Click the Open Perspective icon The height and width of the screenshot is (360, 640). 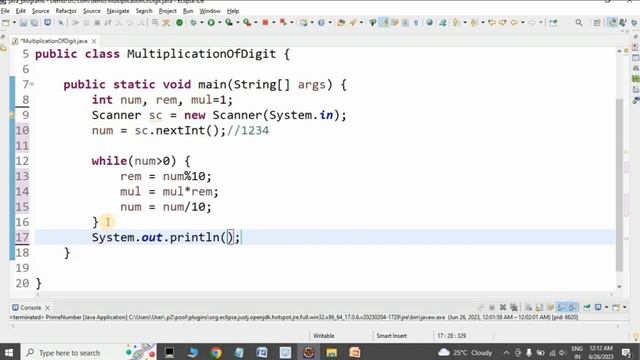(x=597, y=23)
